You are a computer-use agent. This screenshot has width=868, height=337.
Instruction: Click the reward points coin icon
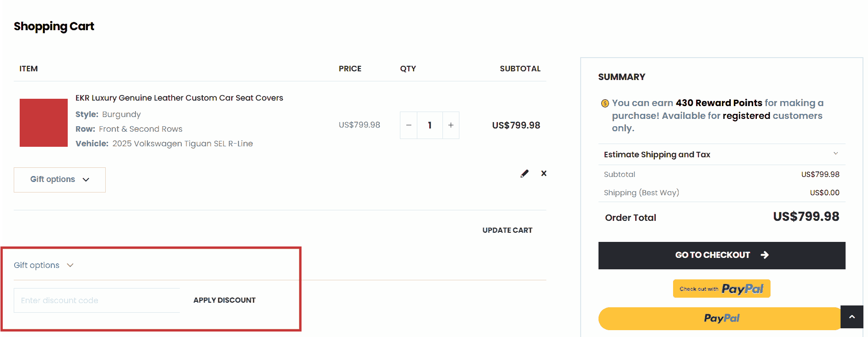[x=605, y=103]
